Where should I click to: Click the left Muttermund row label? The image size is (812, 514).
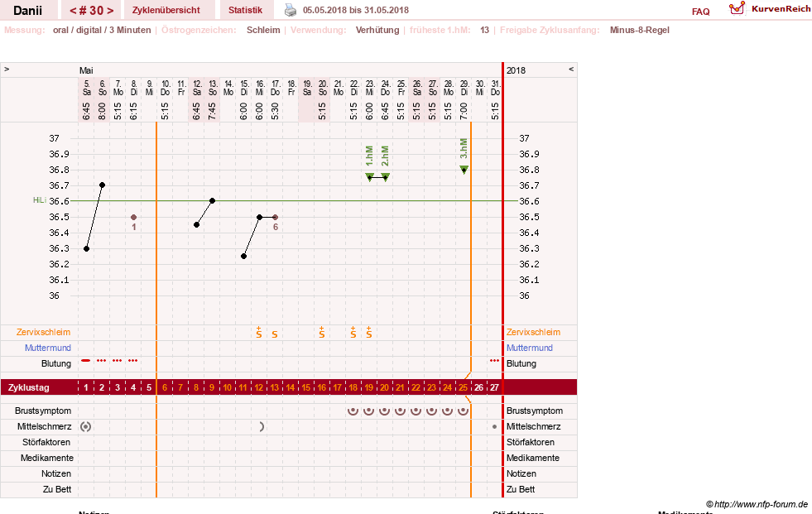[x=48, y=348]
